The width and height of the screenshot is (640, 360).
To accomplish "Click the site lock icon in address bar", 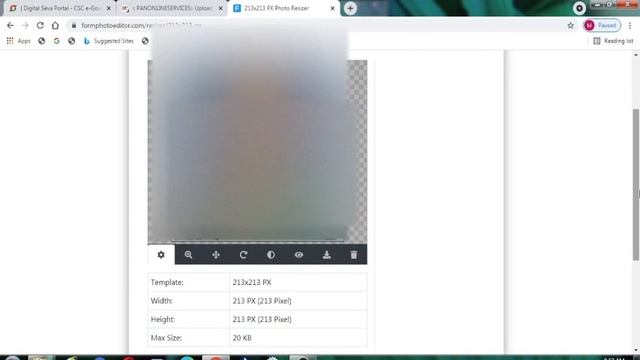I will click(73, 25).
